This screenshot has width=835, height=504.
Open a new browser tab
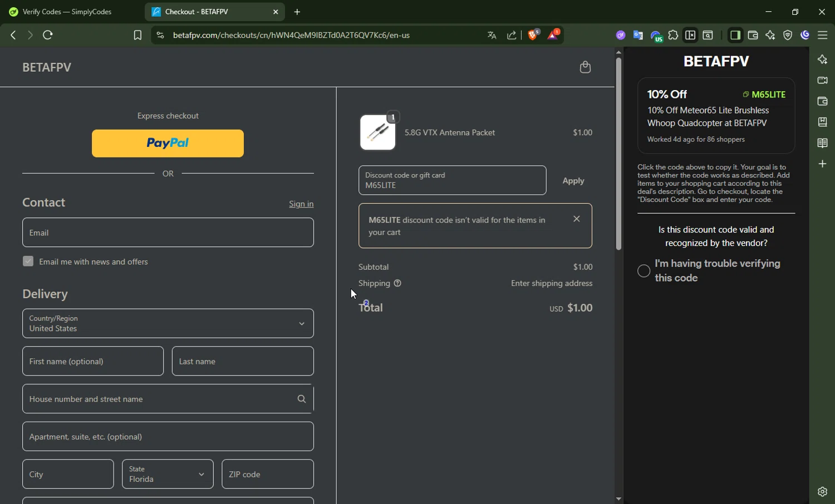[x=297, y=12]
